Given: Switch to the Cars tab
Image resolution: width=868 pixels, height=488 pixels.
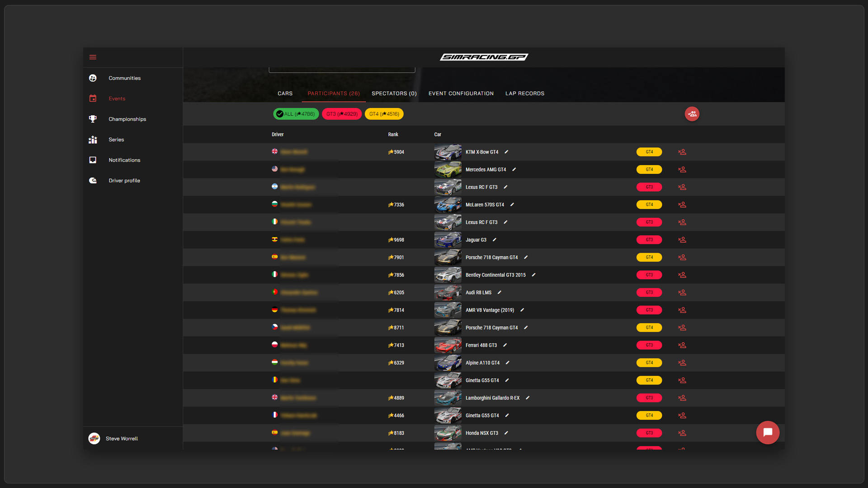Looking at the screenshot, I should point(285,94).
